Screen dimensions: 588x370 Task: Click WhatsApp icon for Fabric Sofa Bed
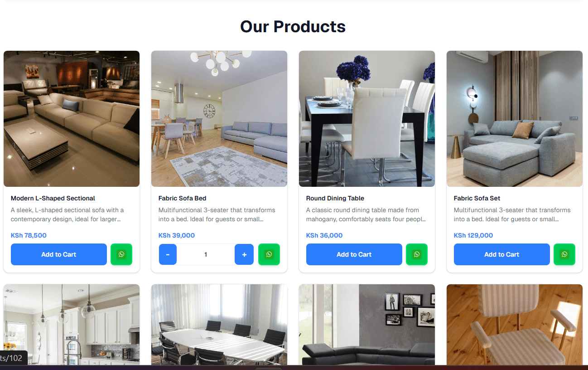pos(269,254)
